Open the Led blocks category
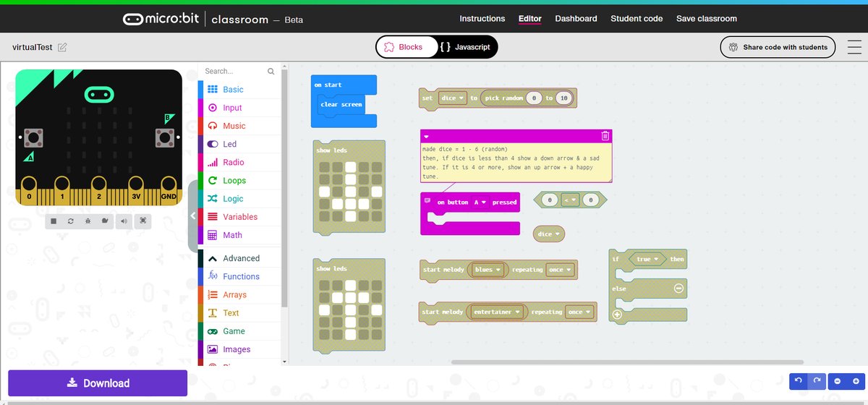This screenshot has width=868, height=405. pos(239,144)
